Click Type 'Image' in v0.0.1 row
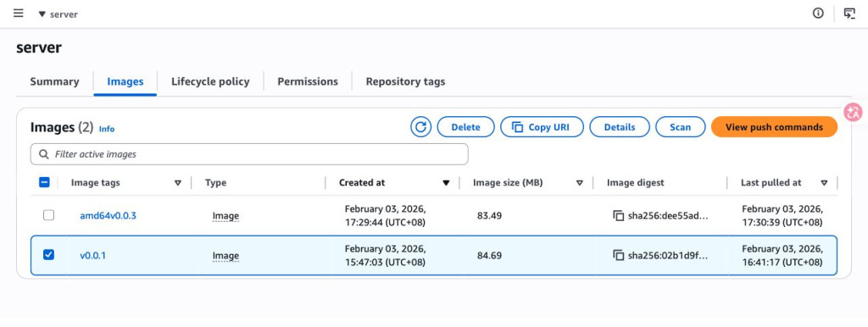 coord(225,256)
